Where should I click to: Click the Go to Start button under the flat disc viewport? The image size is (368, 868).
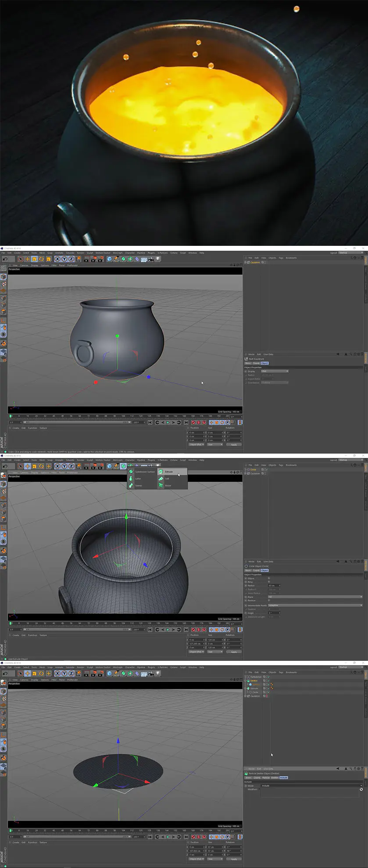150,837
